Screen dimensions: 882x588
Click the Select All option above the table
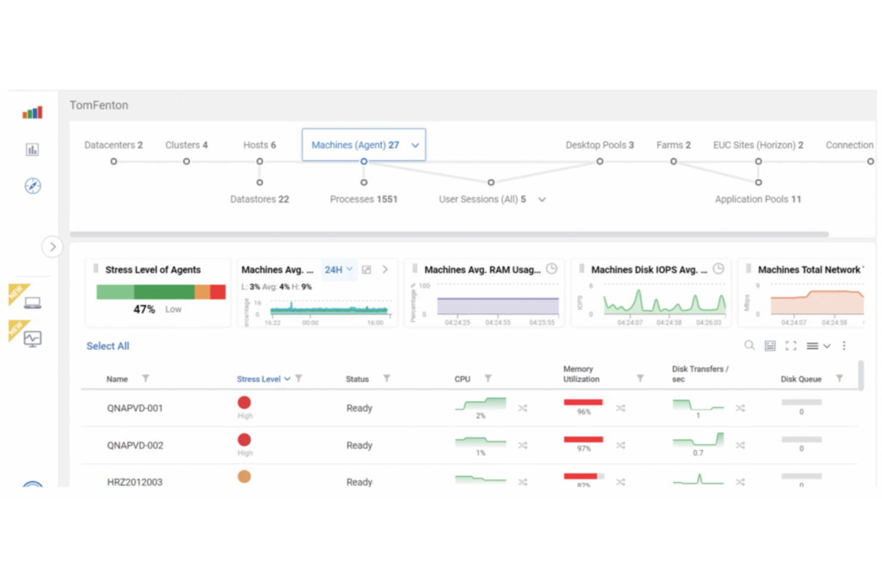coord(107,346)
